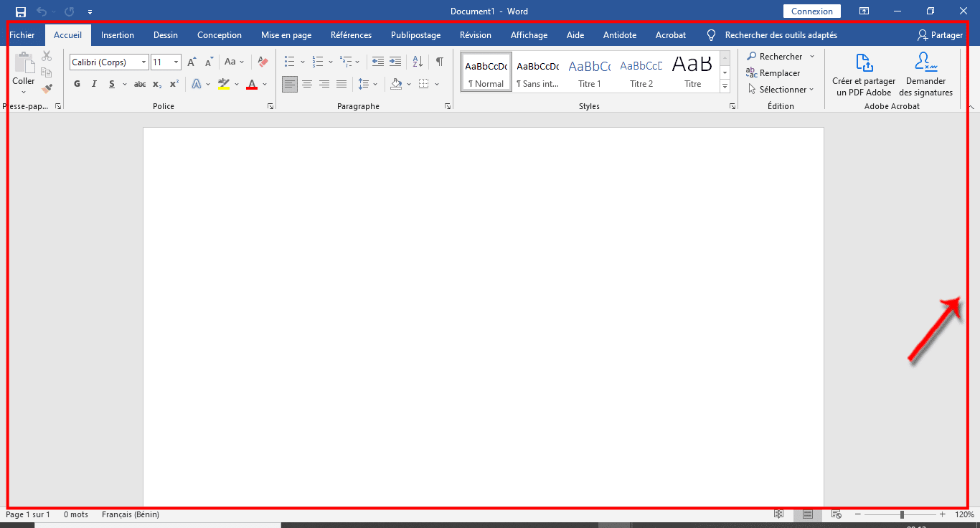Open Change Case Aa dropdown
This screenshot has width=980, height=528.
pos(234,62)
